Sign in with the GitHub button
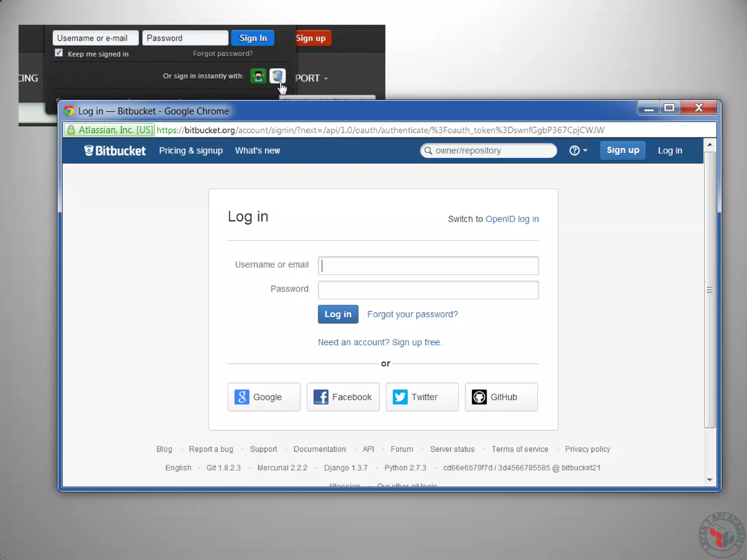 (x=501, y=397)
